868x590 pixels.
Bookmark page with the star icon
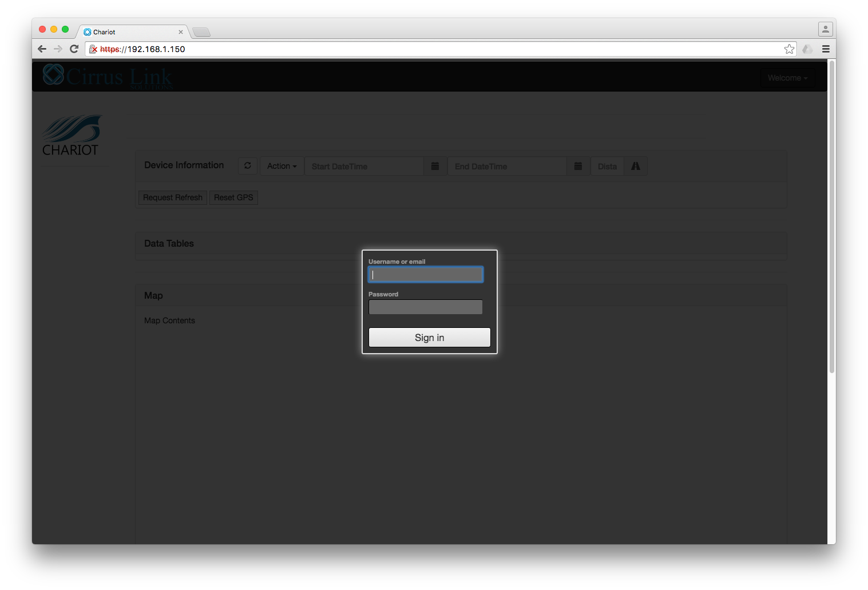(x=790, y=49)
